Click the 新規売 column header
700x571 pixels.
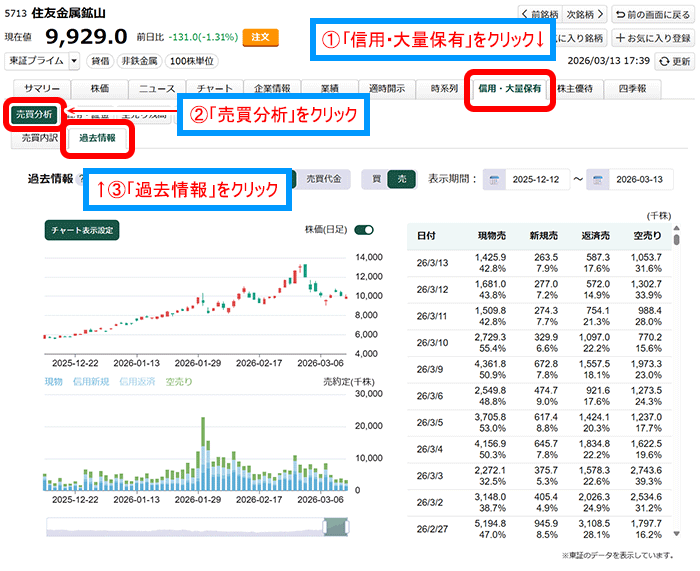tap(544, 236)
